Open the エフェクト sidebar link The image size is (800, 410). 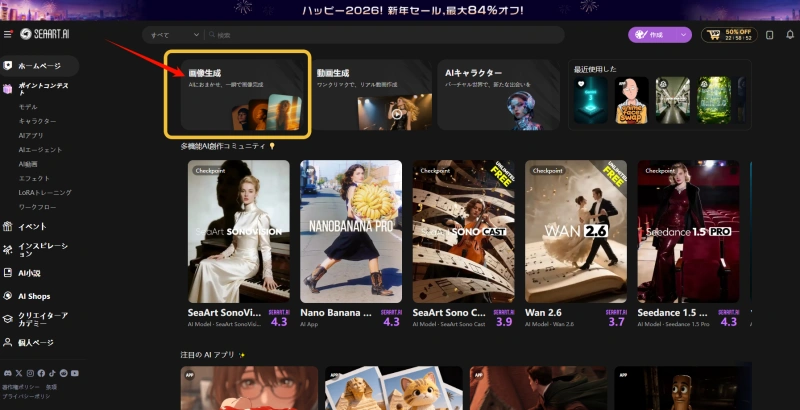tap(34, 178)
